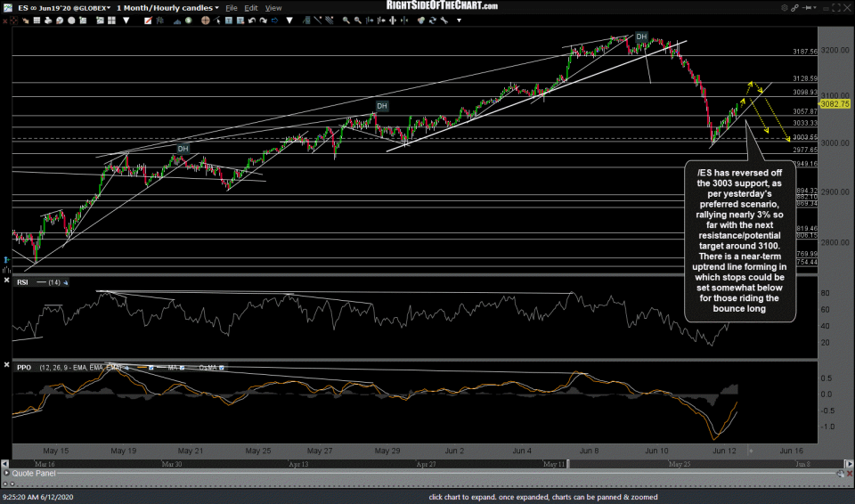Viewport: 855px width, 504px height.
Task: Click the bar chart type icon
Action: point(160,20)
